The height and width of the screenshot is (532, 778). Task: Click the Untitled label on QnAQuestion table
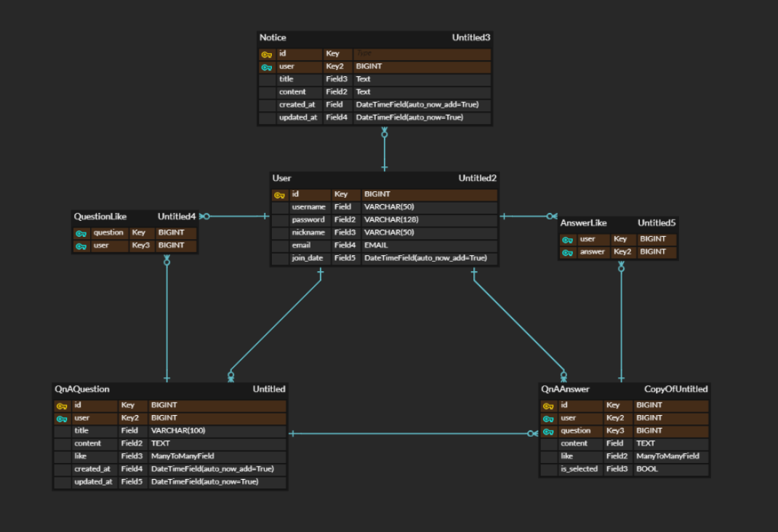click(x=269, y=389)
